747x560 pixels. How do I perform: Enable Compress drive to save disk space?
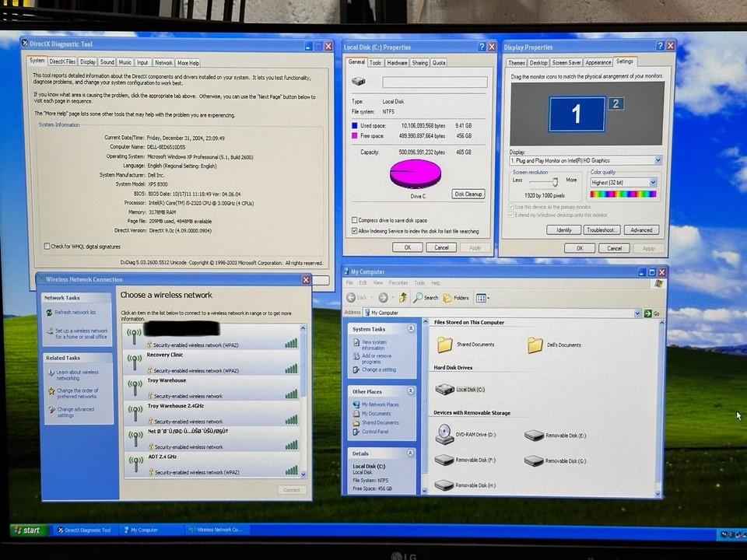pos(354,220)
